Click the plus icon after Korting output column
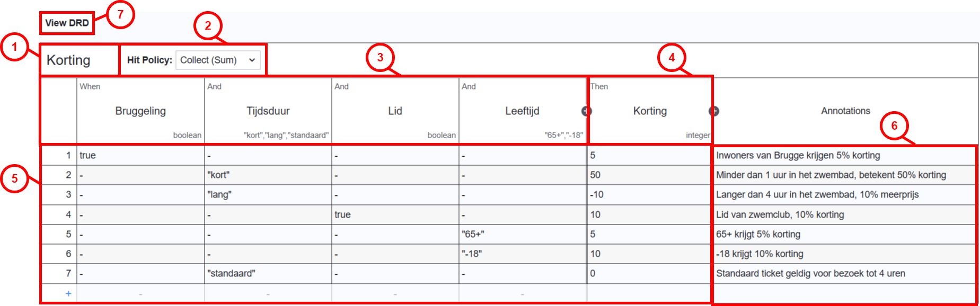Viewport: 980px width, 306px height. point(714,111)
